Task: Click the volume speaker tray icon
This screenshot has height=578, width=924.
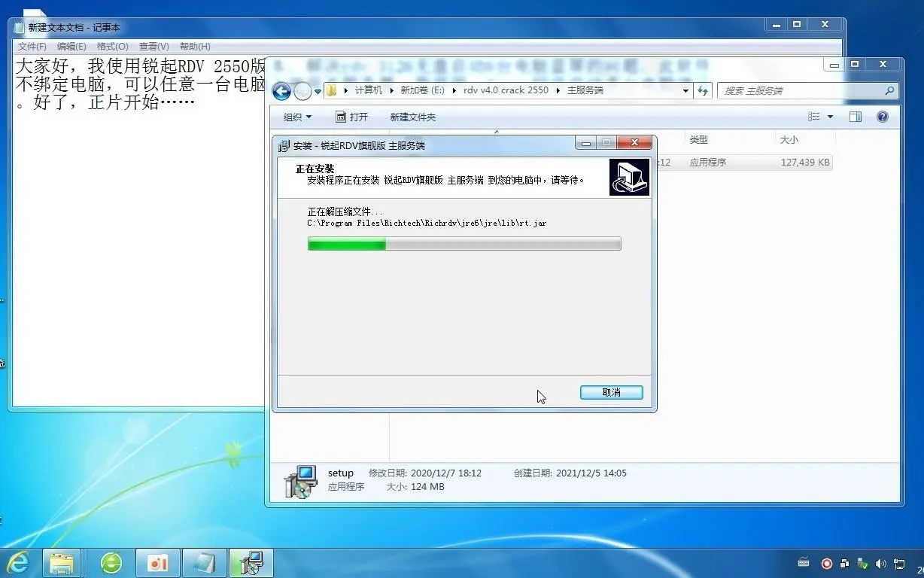Action: pos(881,563)
